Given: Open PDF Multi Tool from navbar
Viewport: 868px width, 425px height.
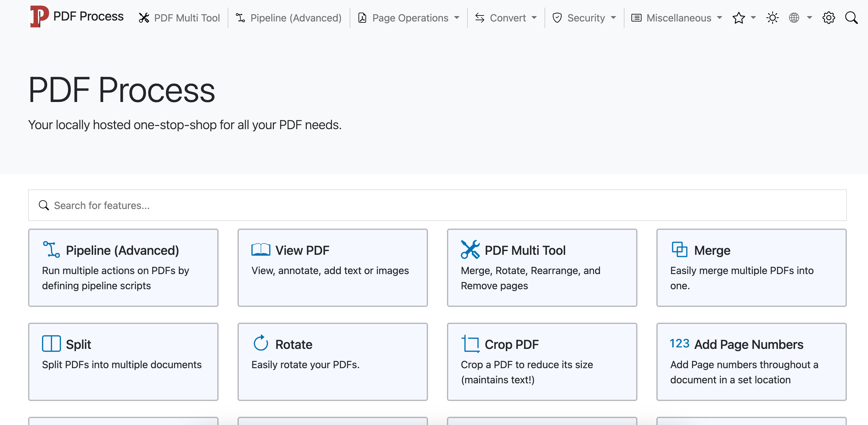Looking at the screenshot, I should (179, 18).
